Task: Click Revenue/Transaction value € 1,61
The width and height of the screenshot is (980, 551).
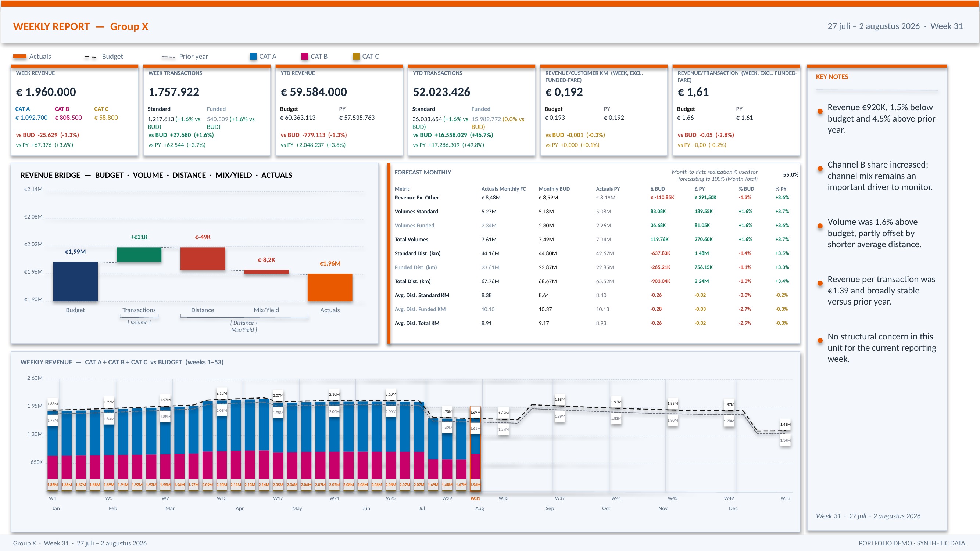Action: tap(693, 92)
